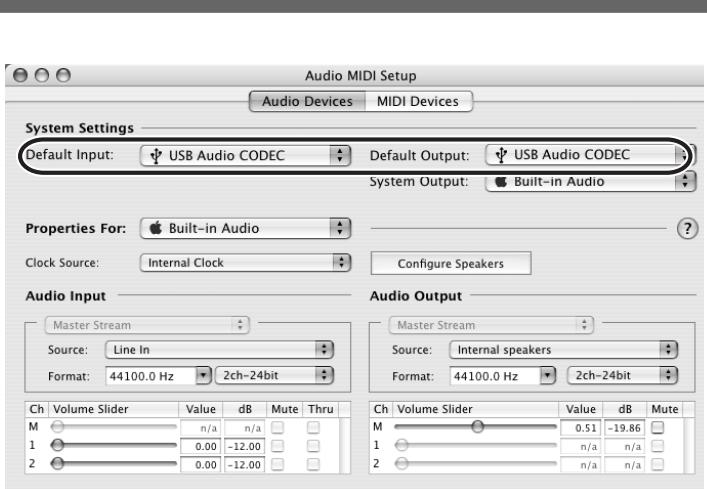
Task: Toggle Mute checkbox for output master channel
Action: click(658, 427)
